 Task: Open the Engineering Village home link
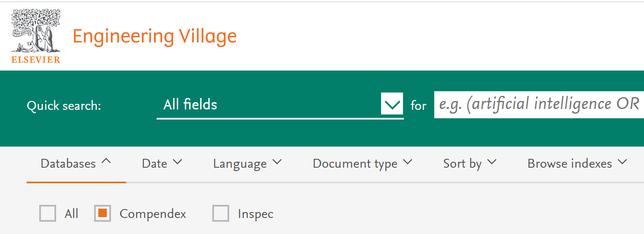(x=154, y=36)
